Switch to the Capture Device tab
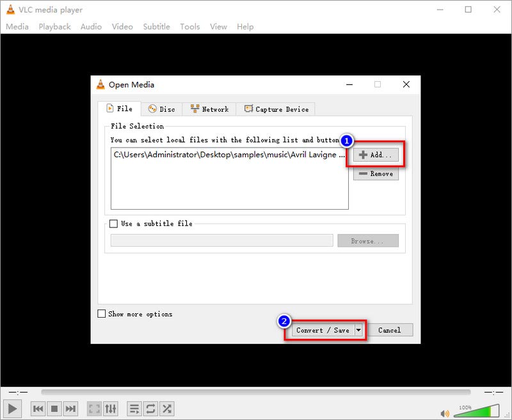Image resolution: width=512 pixels, height=420 pixels. pyautogui.click(x=276, y=109)
